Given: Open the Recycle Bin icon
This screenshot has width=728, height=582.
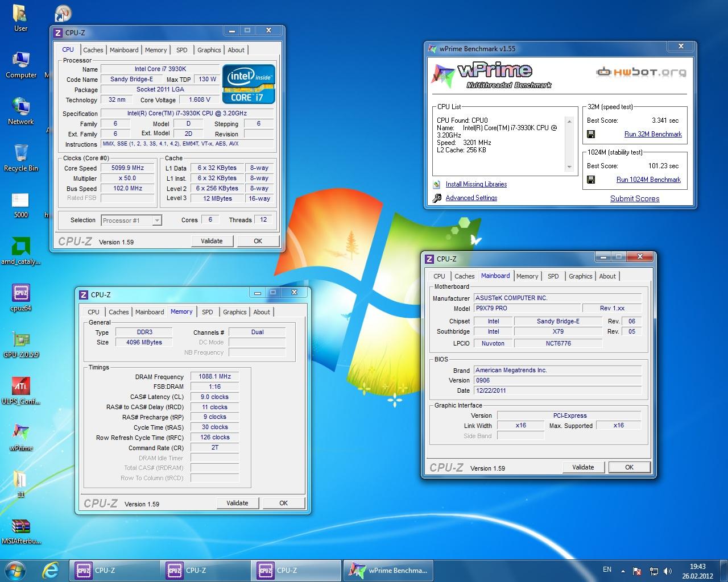Looking at the screenshot, I should click(21, 157).
